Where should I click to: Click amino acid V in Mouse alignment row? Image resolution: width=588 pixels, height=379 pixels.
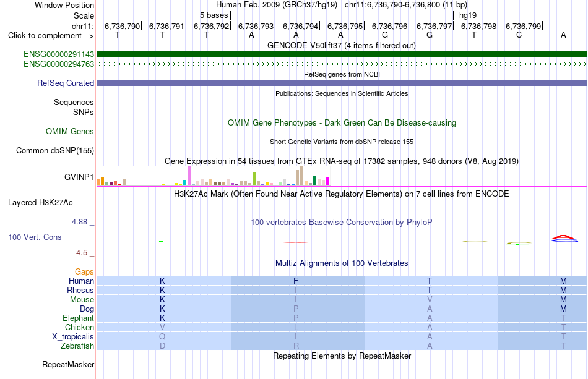click(430, 300)
